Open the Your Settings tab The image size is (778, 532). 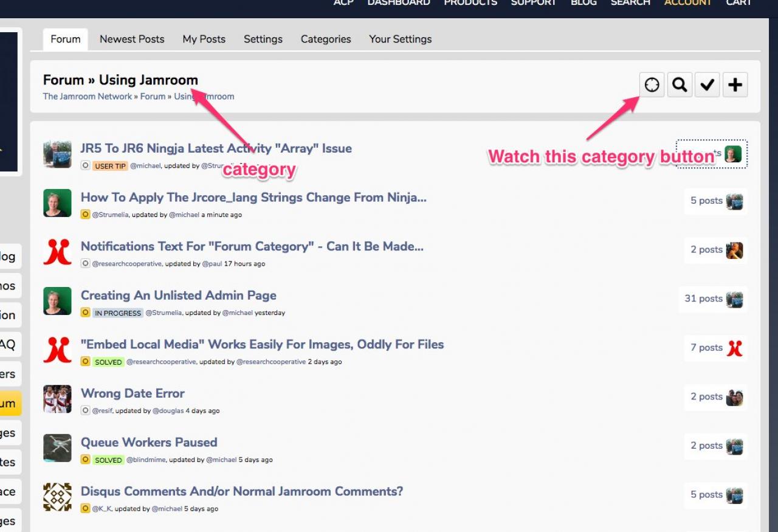pyautogui.click(x=400, y=39)
